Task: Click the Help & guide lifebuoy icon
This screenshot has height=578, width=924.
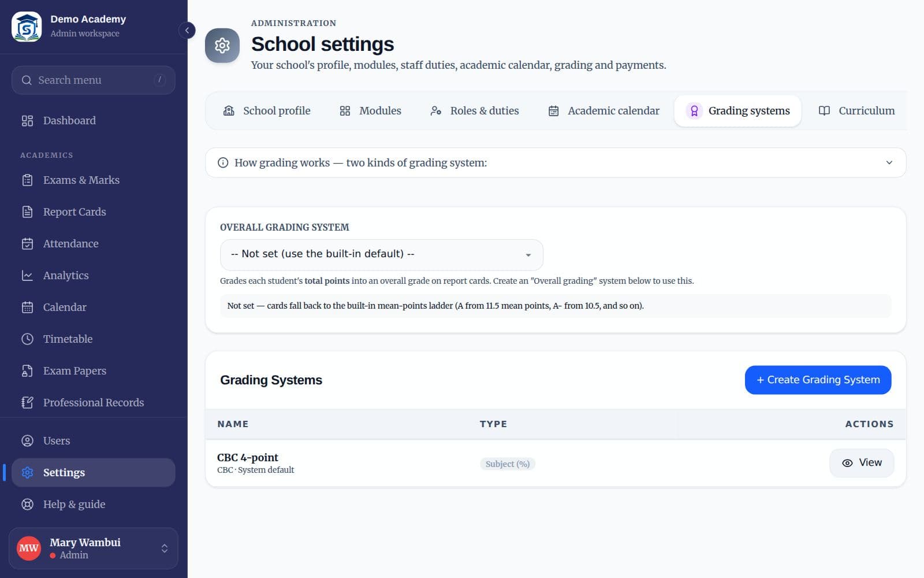Action: 27,505
